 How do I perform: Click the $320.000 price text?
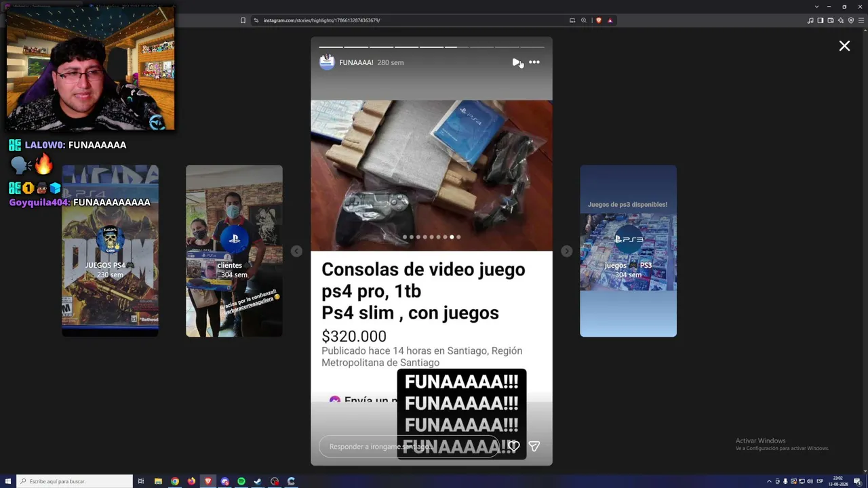point(354,336)
